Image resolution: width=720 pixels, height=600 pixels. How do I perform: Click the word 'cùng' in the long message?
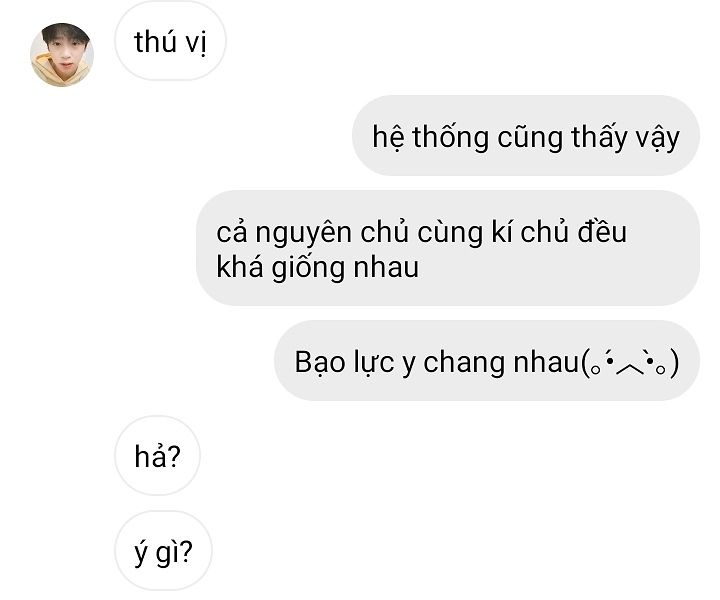pos(450,233)
